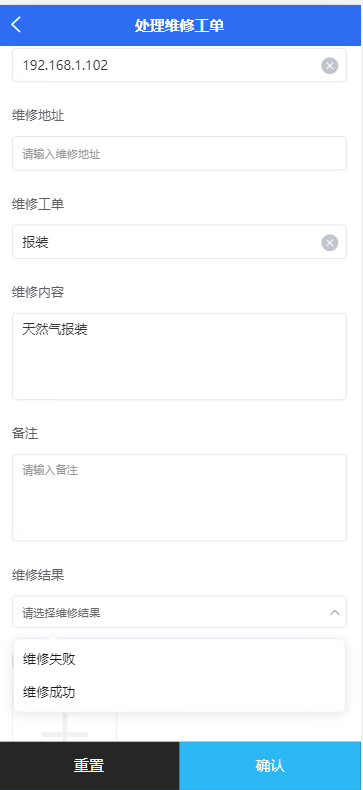
Task: Open the 请选择维修结果 select box
Action: point(179,612)
